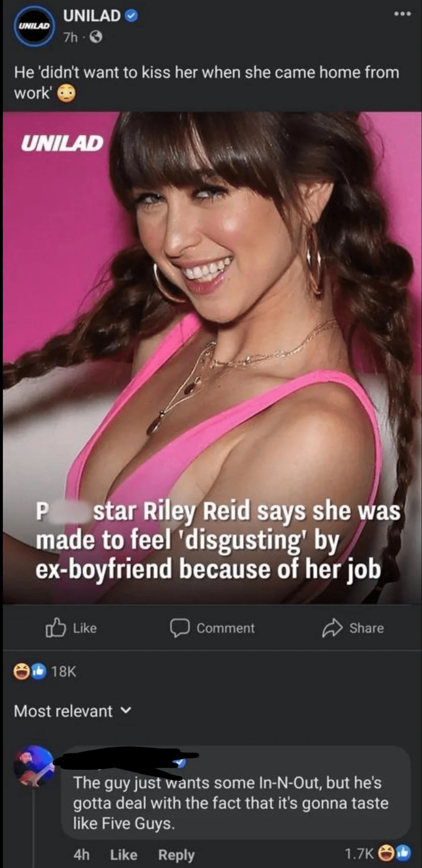
Task: Open the commenter's profile picture
Action: coord(34,766)
